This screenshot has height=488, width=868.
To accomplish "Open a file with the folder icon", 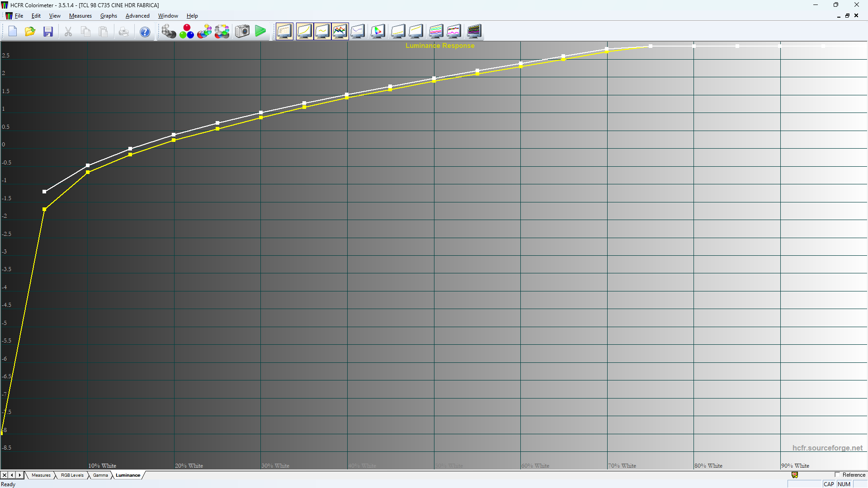I will [x=30, y=32].
